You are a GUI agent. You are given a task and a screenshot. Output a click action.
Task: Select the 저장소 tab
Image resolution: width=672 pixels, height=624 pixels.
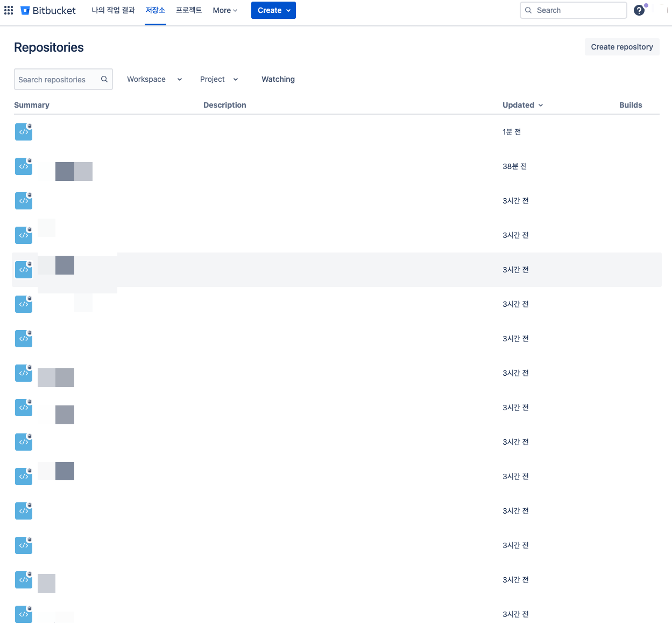155,10
